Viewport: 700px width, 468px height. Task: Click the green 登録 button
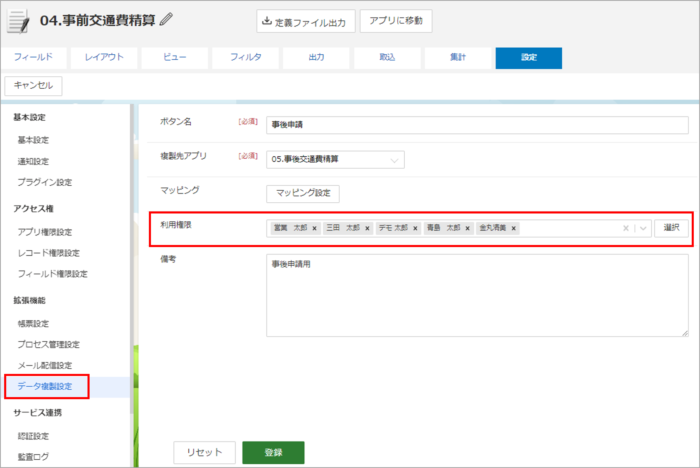[x=273, y=452]
